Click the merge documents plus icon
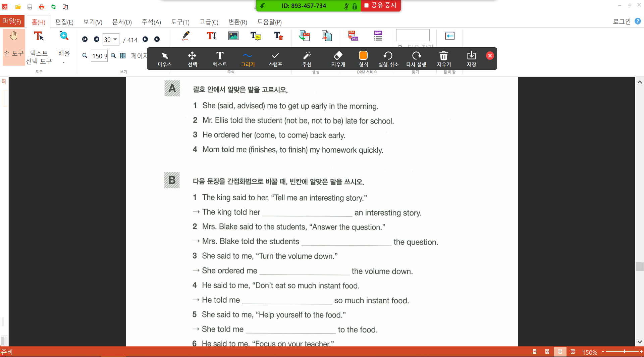The width and height of the screenshot is (644, 357). coord(327,36)
